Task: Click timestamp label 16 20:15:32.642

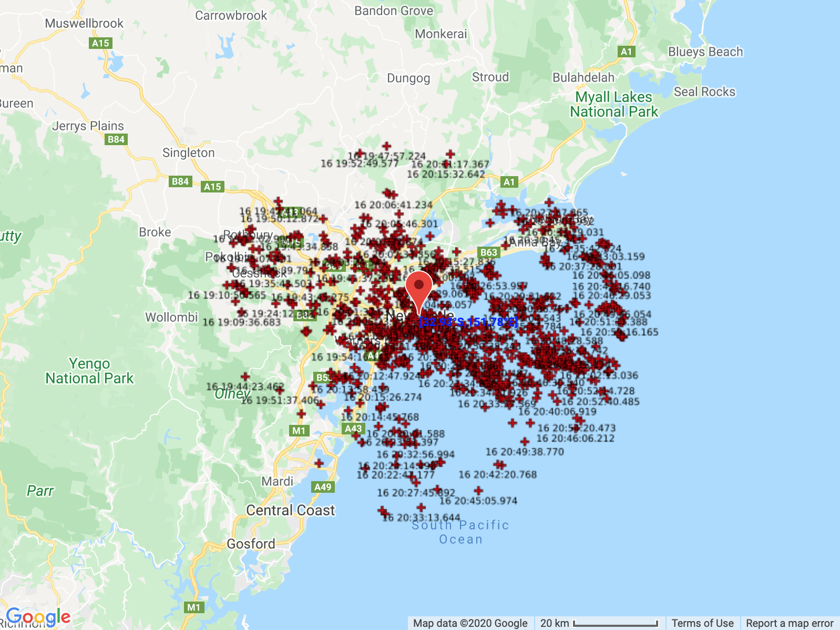Action: [446, 174]
